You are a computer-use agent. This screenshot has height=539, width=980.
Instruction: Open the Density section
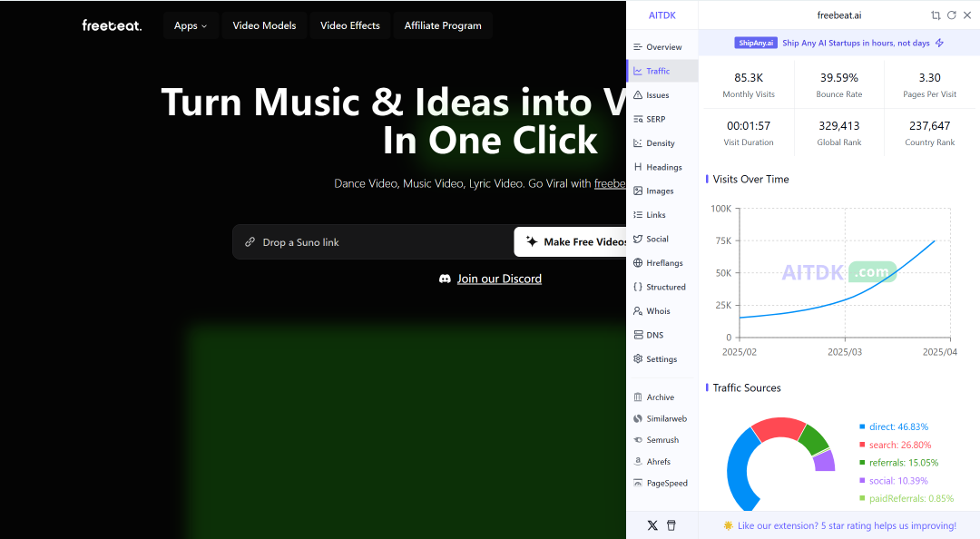(661, 143)
